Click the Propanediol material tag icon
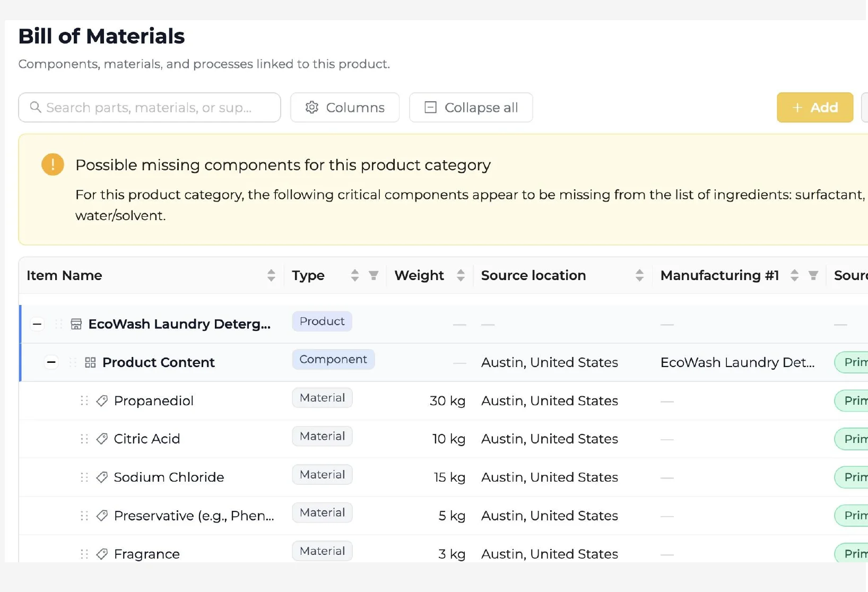The image size is (868, 592). click(102, 401)
